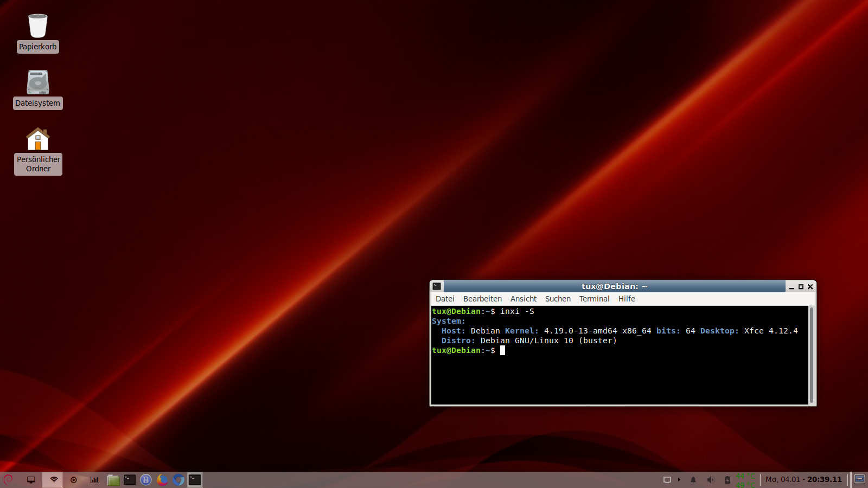Click the terminal's vertical scrollbar
868x488 pixels.
[812, 355]
